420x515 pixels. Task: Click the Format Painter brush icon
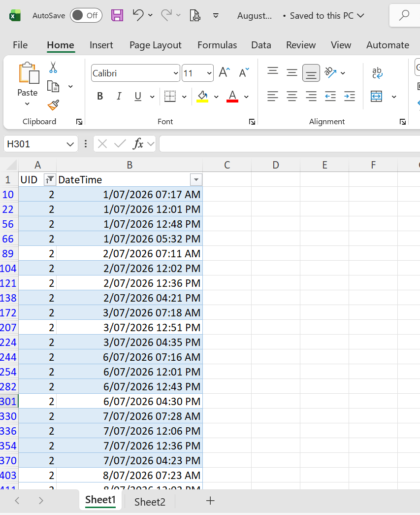(x=53, y=105)
